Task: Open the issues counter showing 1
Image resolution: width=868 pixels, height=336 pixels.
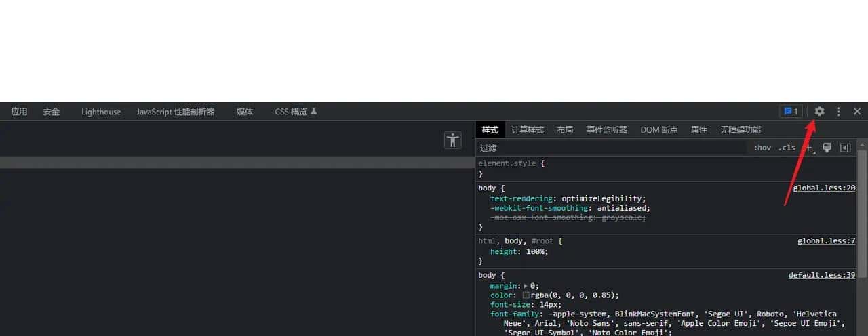Action: [x=791, y=112]
